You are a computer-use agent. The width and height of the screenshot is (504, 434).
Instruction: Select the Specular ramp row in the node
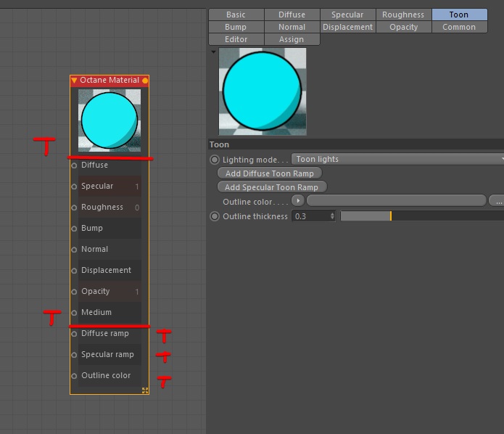click(110, 355)
